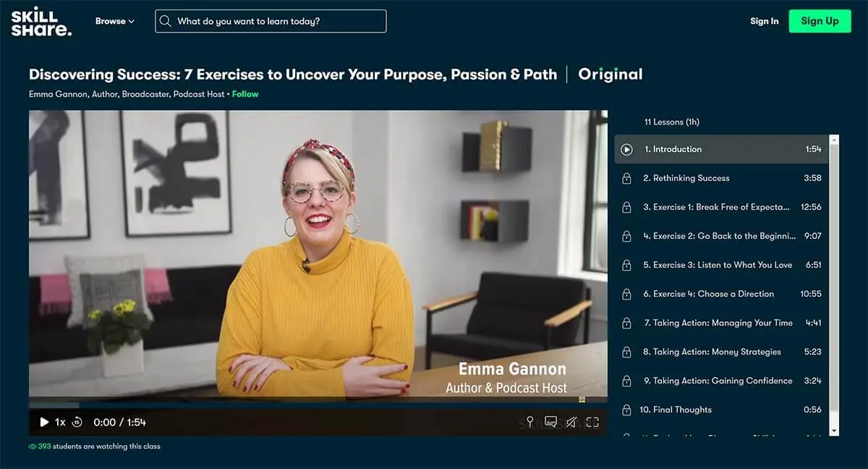The image size is (868, 469).
Task: Rewind 15 seconds with the rewind icon
Action: click(77, 422)
